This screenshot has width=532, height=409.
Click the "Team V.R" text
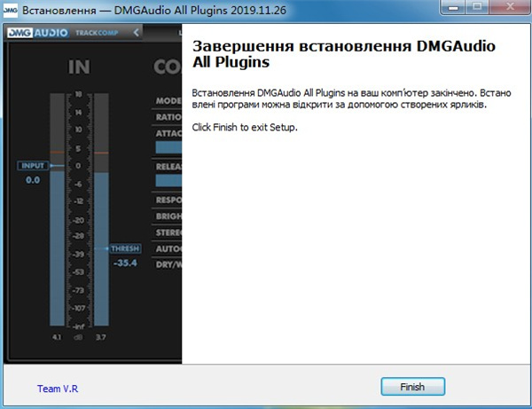(x=58, y=389)
